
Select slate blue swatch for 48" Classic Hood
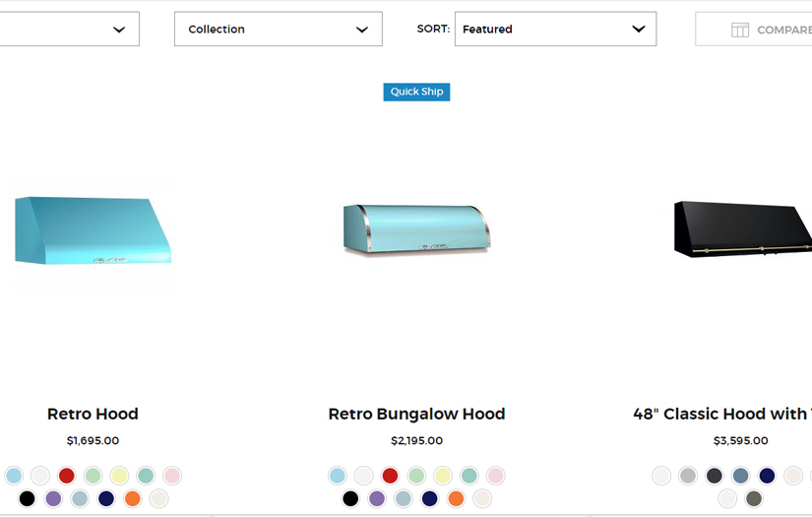[x=740, y=476]
